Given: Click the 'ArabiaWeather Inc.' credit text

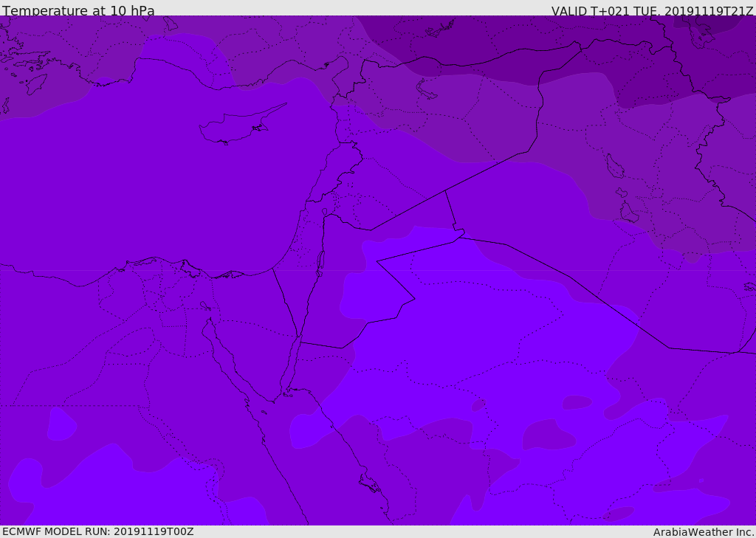Looking at the screenshot, I should click(x=704, y=532).
